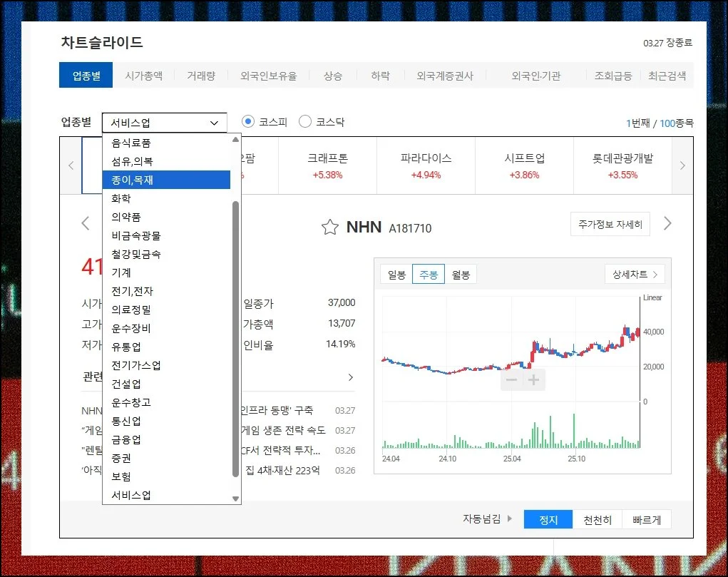728x577 pixels.
Task: Click the 크래프톤 stock card showing +5.38%
Action: click(x=327, y=165)
